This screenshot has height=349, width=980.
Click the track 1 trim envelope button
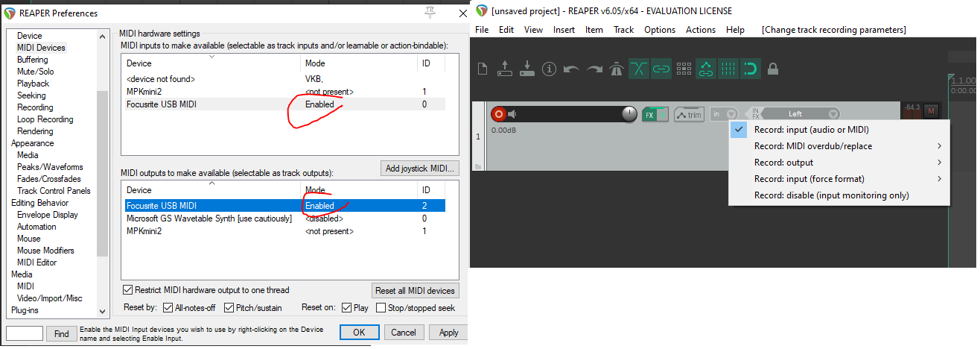pos(689,114)
